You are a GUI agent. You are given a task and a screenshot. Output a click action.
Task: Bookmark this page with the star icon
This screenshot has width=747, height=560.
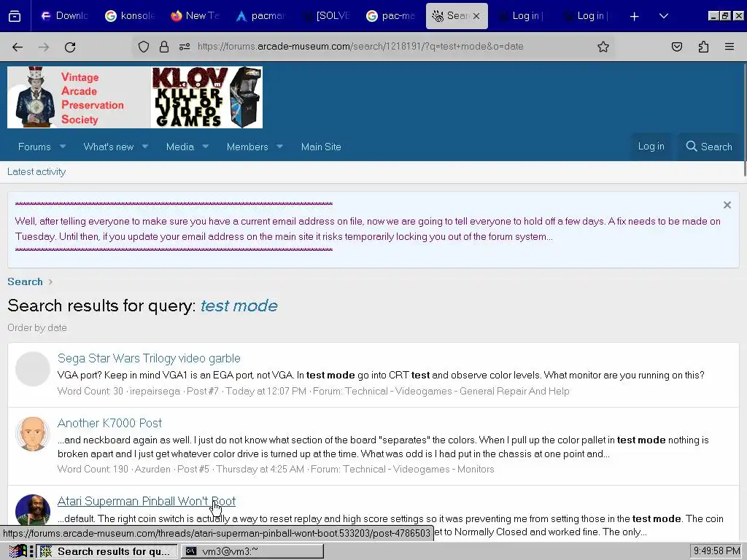[x=603, y=47]
